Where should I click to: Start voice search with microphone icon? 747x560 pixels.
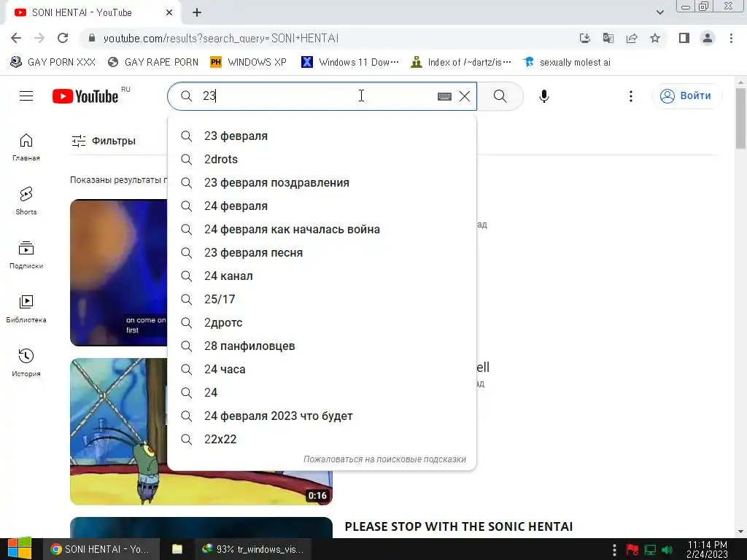[x=543, y=96]
